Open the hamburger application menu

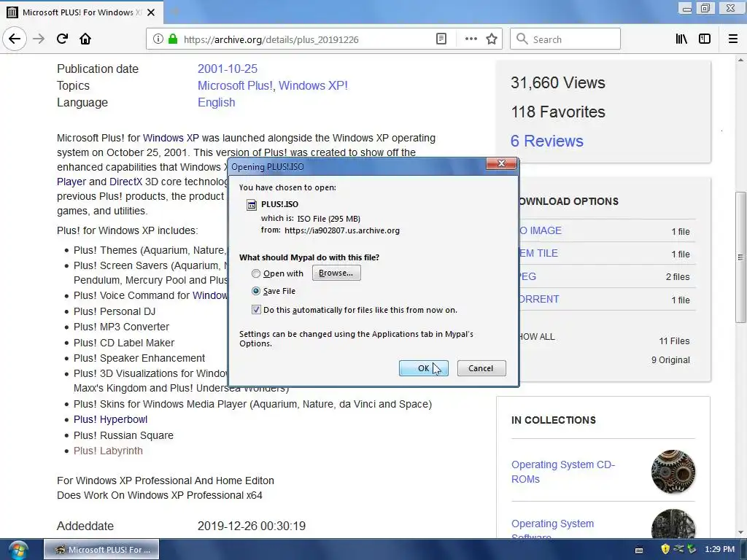(x=733, y=39)
